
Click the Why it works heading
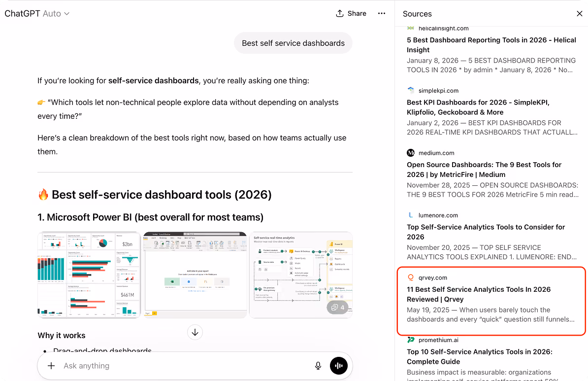point(62,335)
